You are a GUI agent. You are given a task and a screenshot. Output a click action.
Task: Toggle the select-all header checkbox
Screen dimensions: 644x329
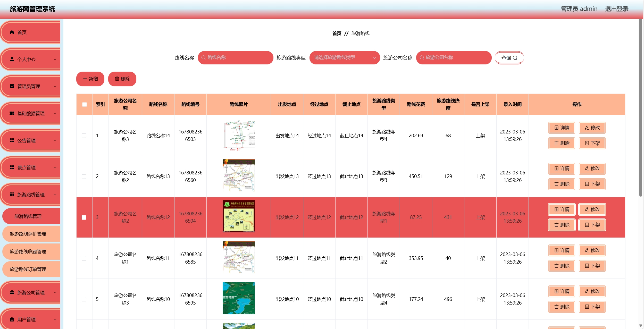pyautogui.click(x=85, y=104)
